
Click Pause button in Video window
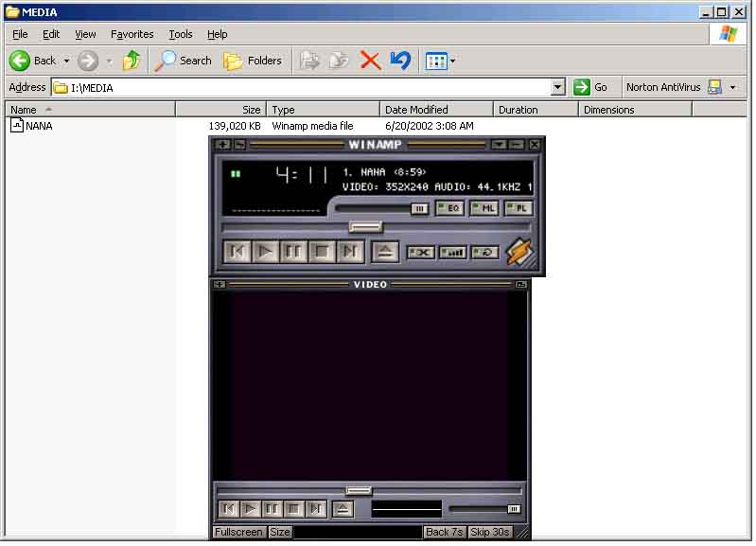point(272,509)
